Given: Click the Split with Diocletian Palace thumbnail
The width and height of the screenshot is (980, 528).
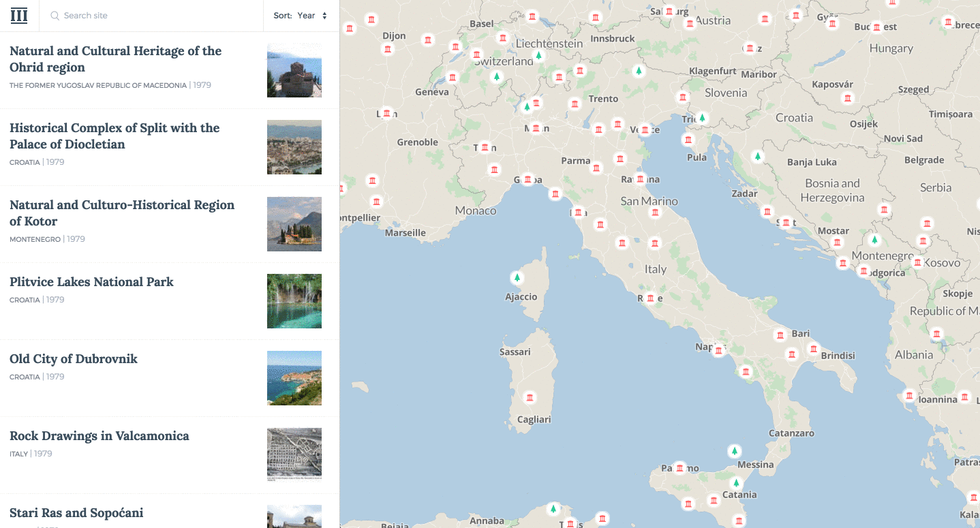Looking at the screenshot, I should click(294, 147).
